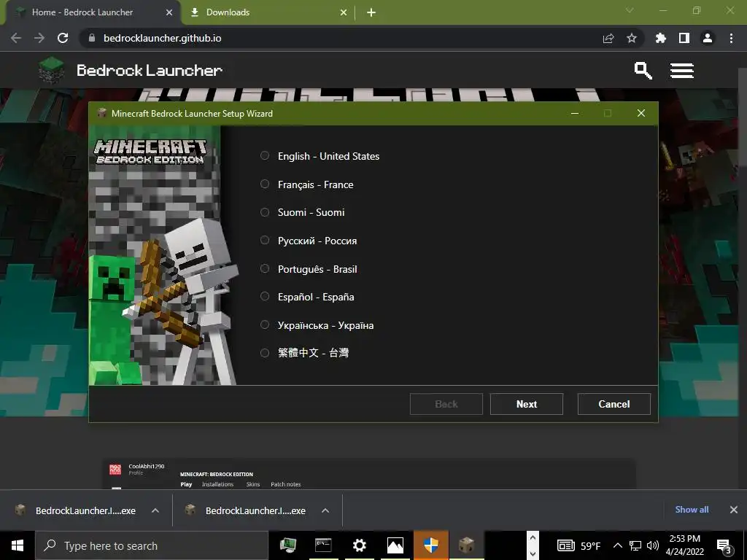The image size is (747, 560).
Task: Open Chrome extensions puzzle icon
Action: pyautogui.click(x=661, y=38)
